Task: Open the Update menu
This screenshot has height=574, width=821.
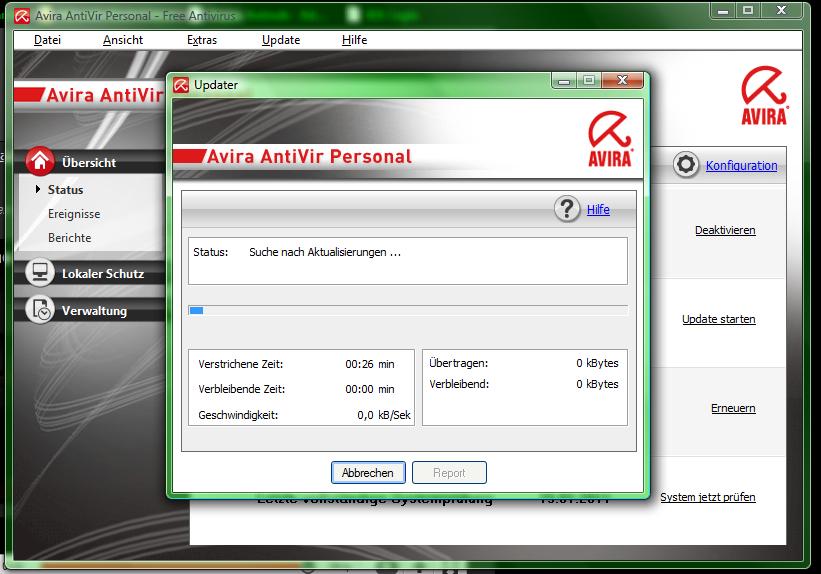Action: [281, 40]
